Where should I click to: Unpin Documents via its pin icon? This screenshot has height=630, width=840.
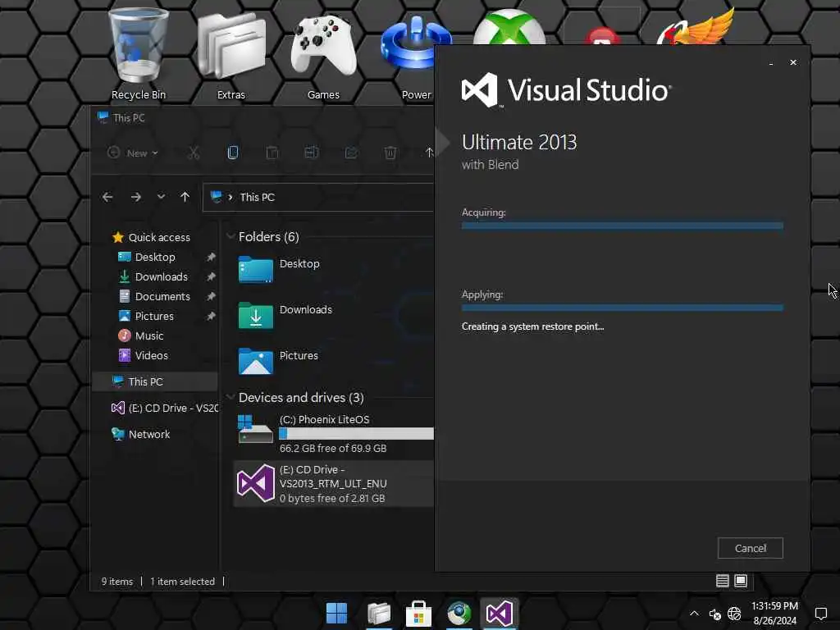(211, 296)
